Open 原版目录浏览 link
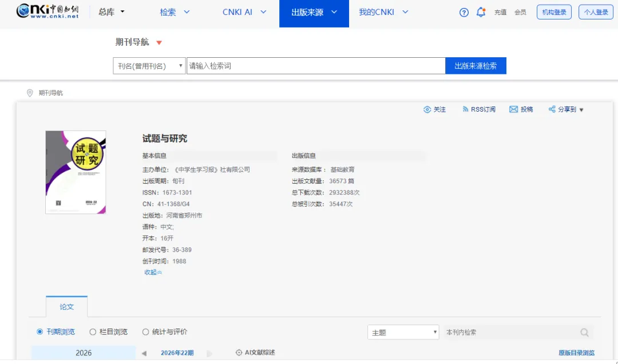Image resolution: width=618 pixels, height=364 pixels. pyautogui.click(x=577, y=353)
